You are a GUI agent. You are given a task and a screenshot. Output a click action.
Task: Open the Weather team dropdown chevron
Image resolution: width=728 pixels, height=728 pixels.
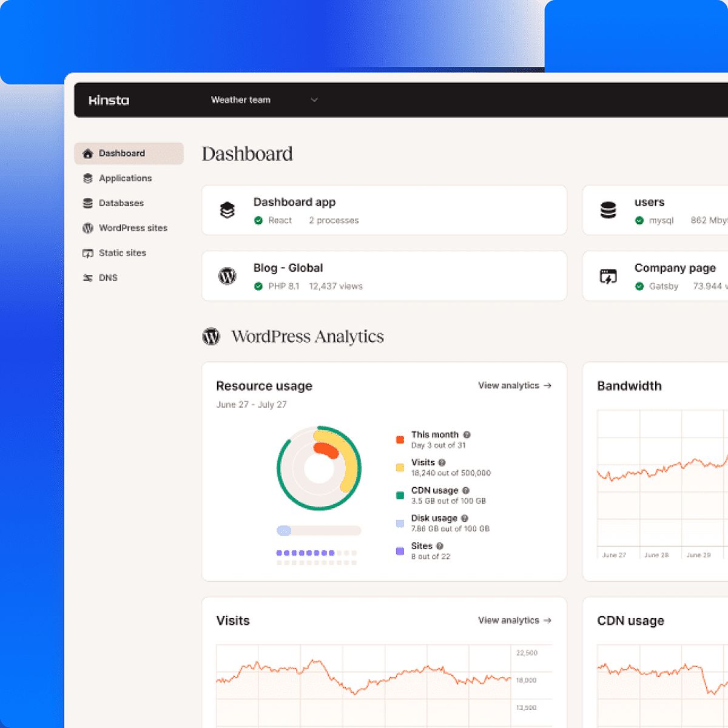314,99
